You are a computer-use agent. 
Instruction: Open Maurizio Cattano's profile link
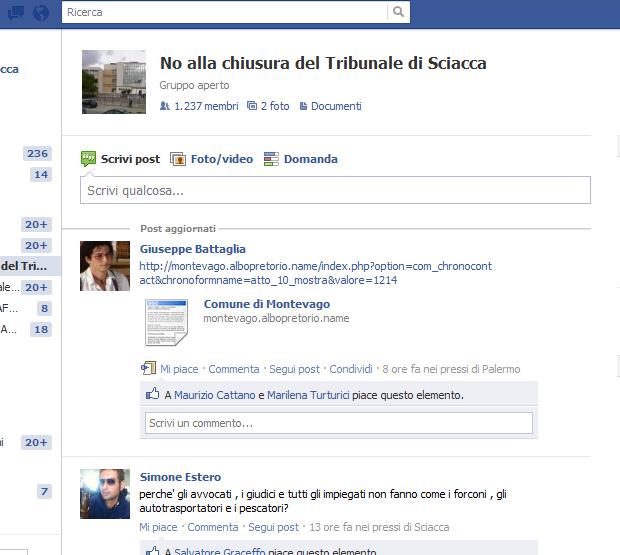click(215, 395)
